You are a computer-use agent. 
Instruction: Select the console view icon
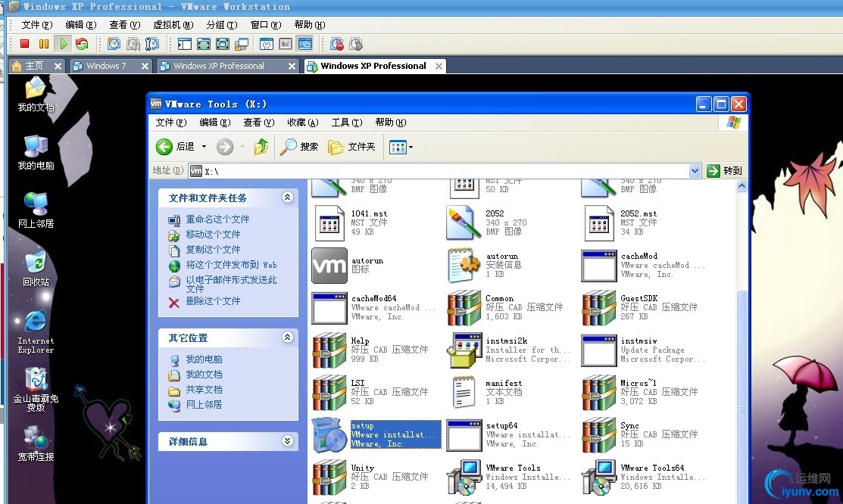click(304, 44)
